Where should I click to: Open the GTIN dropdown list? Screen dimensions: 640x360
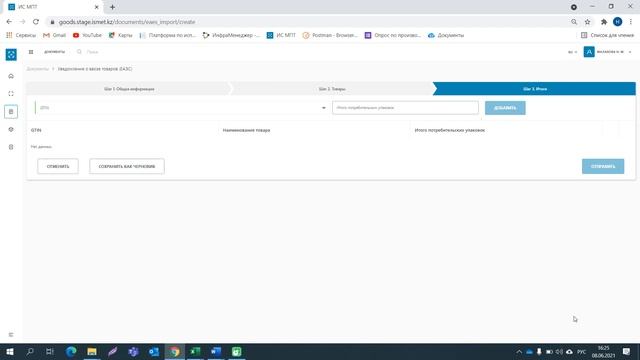[324, 108]
